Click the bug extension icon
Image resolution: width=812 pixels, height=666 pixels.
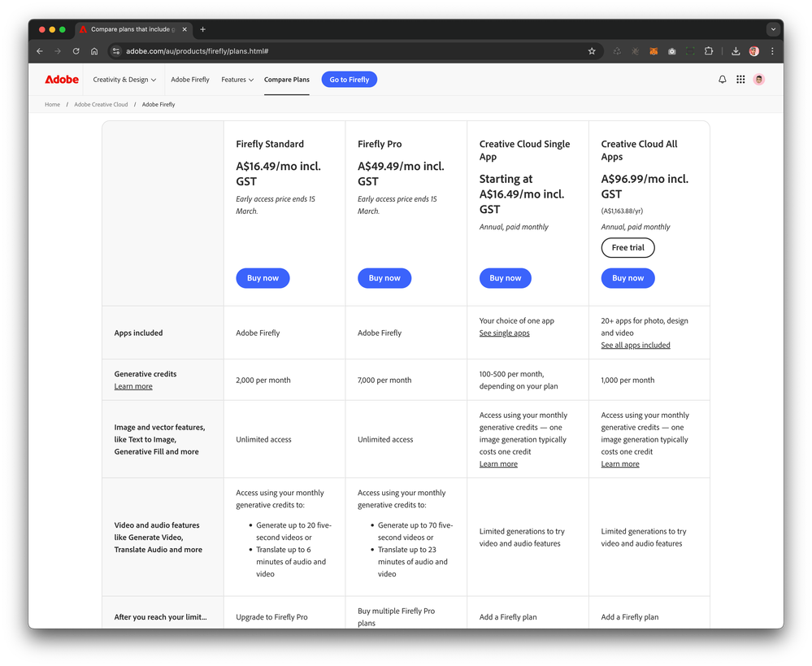point(636,50)
